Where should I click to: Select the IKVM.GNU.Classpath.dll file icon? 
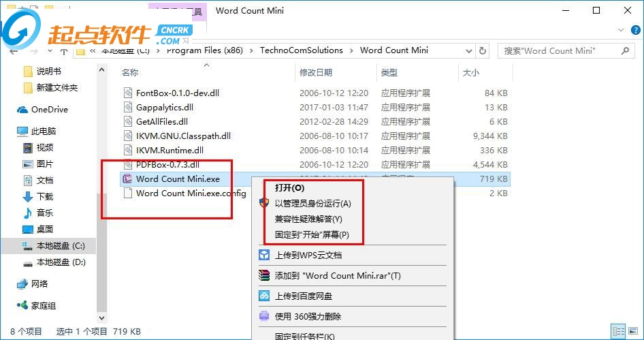128,136
